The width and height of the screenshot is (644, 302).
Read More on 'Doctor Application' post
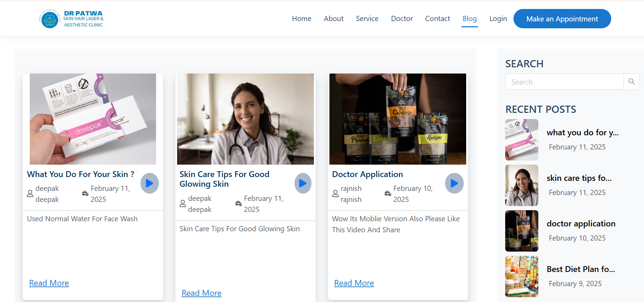[x=354, y=283]
